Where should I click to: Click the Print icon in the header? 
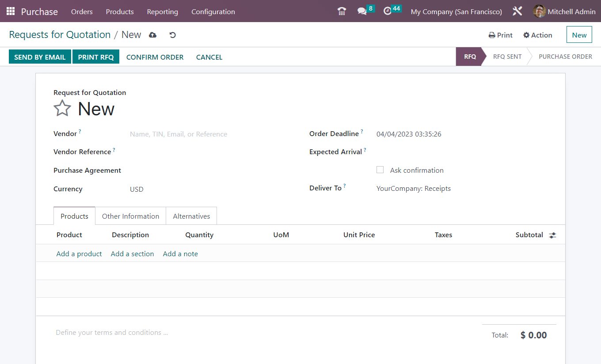[x=491, y=34]
